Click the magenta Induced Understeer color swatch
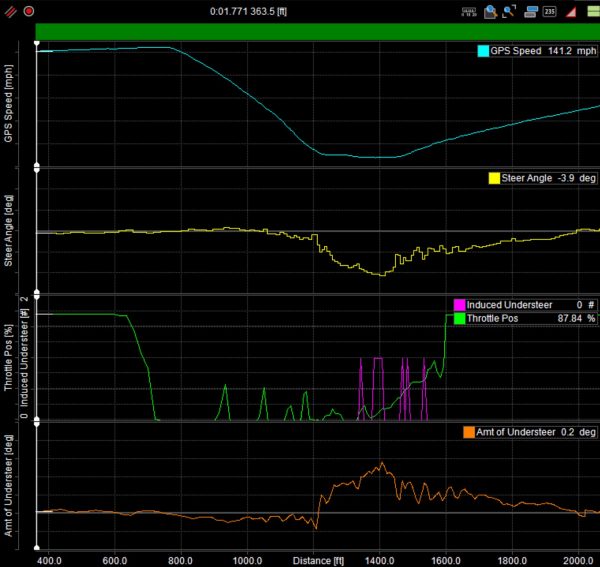The width and height of the screenshot is (600, 567). [459, 305]
